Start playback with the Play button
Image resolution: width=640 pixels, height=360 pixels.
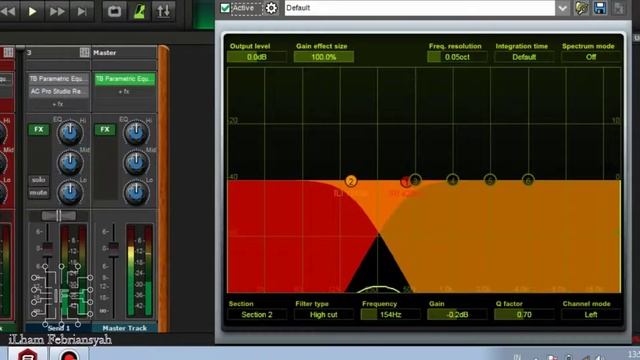pyautogui.click(x=32, y=11)
